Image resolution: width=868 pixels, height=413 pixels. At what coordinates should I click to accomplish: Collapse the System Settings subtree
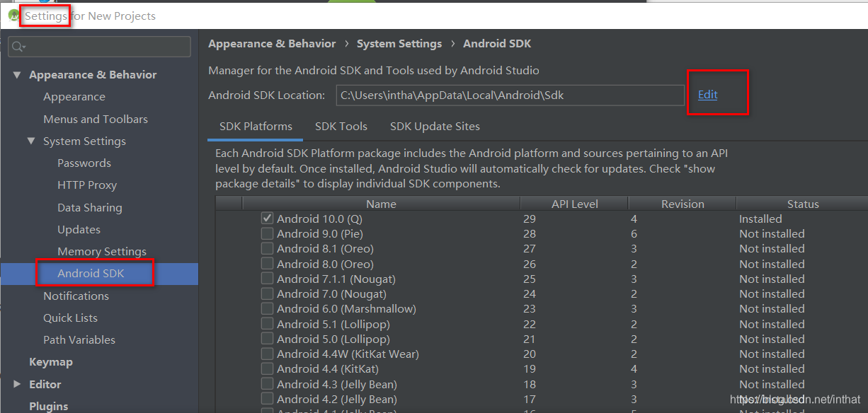pos(31,141)
